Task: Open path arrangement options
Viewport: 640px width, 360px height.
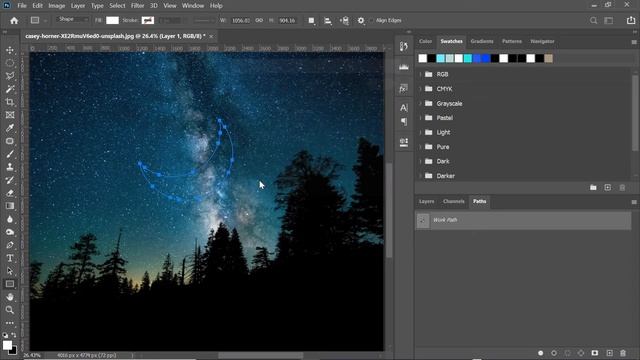Action: click(344, 20)
